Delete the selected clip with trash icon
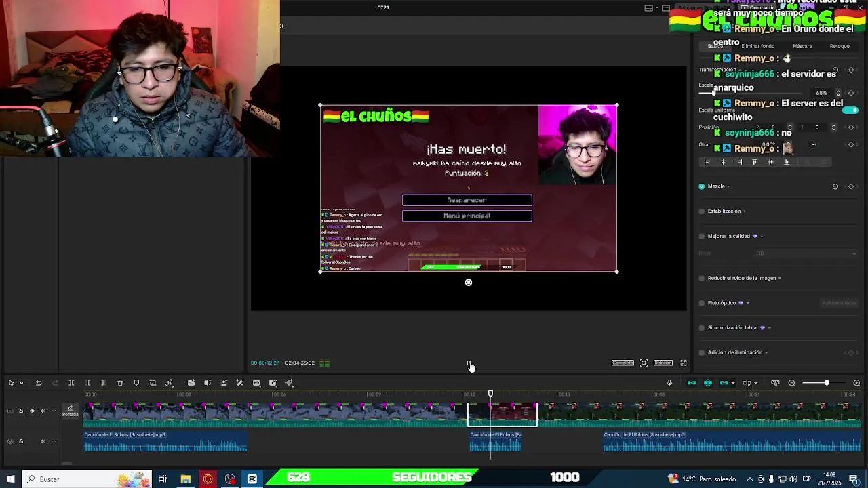The width and height of the screenshot is (868, 488). pyautogui.click(x=120, y=383)
